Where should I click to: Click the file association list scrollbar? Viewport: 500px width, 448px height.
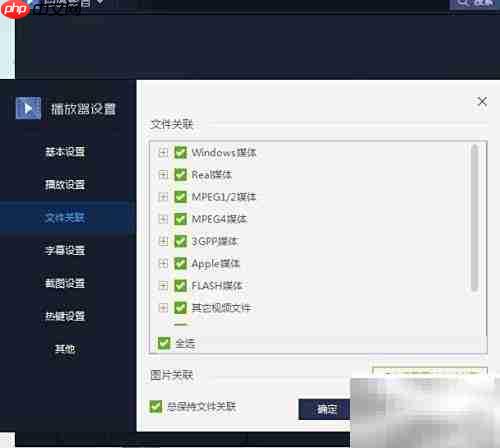coord(474,218)
